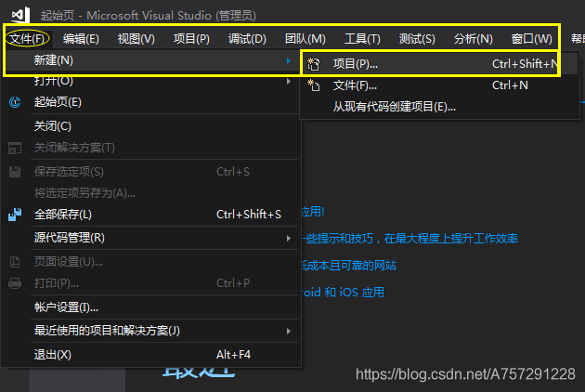Screen dimensions: 585x392
Task: Click the save all icon beside 全部保存(L)
Action: 15,215
